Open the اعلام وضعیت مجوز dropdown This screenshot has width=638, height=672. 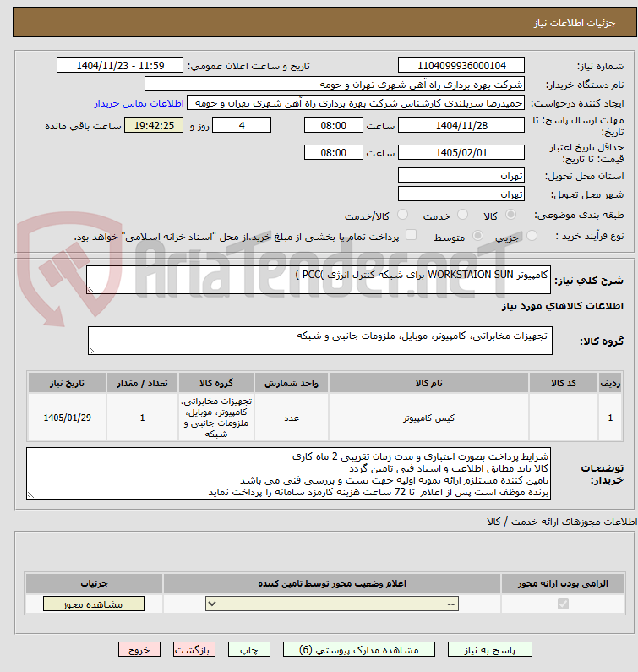[332, 604]
